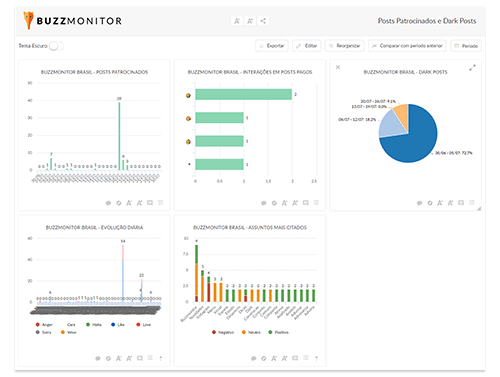This screenshot has height=377, width=500.
Task: Click the circular icon under the Posts Patrocinados chart
Action: click(119, 203)
